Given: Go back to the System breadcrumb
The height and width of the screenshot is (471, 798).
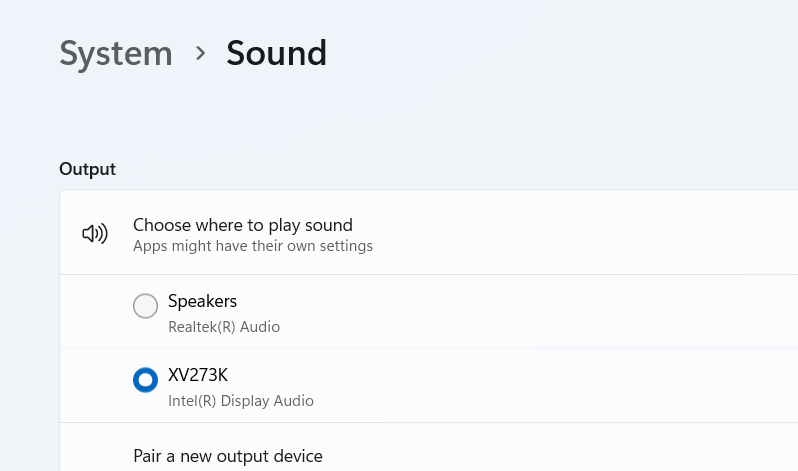Looking at the screenshot, I should click(x=115, y=53).
